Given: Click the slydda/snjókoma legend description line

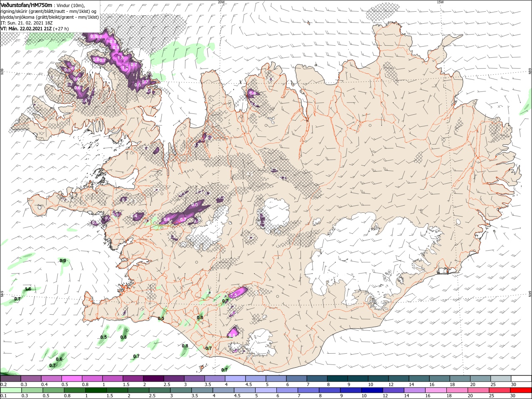Looking at the screenshot, I should (49, 17).
